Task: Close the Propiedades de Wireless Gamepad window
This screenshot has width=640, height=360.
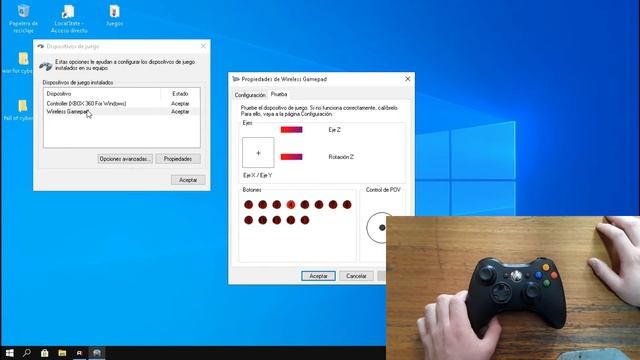Action: tap(407, 79)
